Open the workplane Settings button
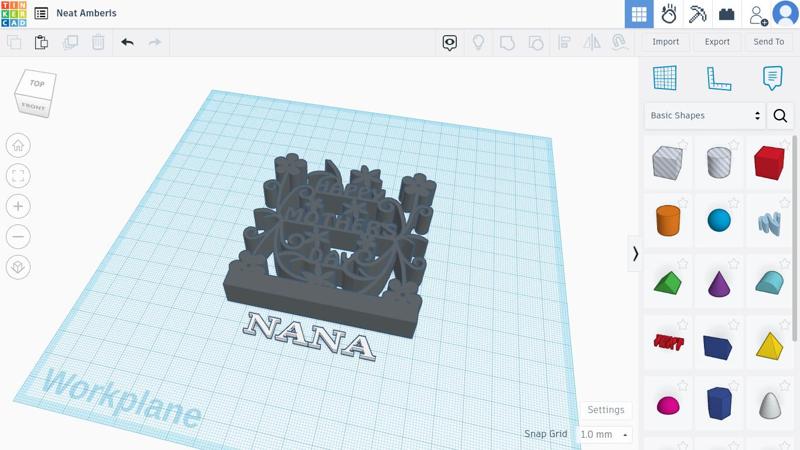 (606, 410)
